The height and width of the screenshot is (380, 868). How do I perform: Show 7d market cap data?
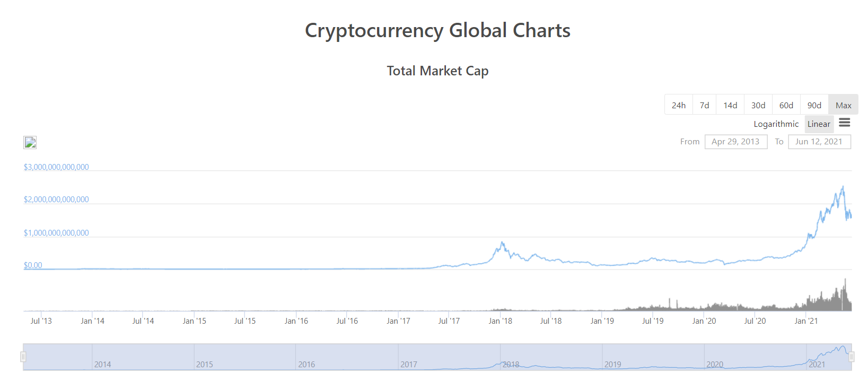pos(704,105)
